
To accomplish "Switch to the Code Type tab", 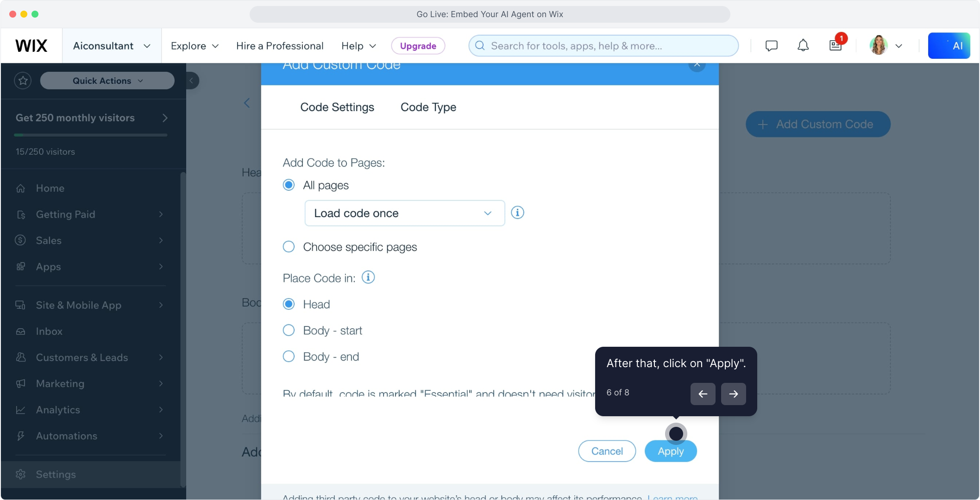I will 428,107.
